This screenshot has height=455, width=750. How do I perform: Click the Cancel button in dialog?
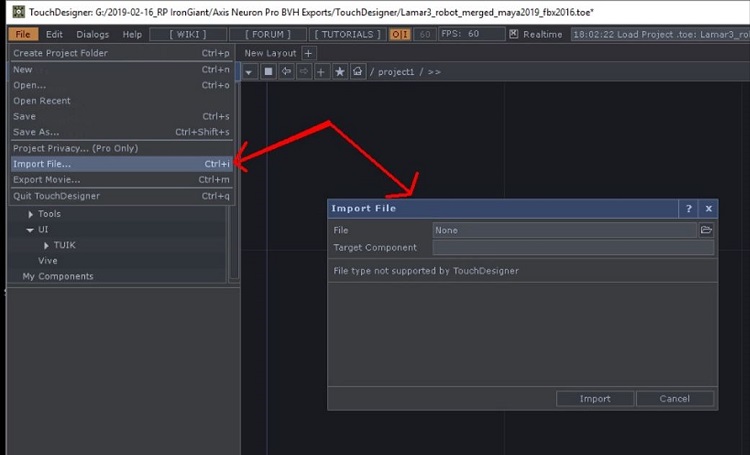click(x=675, y=399)
